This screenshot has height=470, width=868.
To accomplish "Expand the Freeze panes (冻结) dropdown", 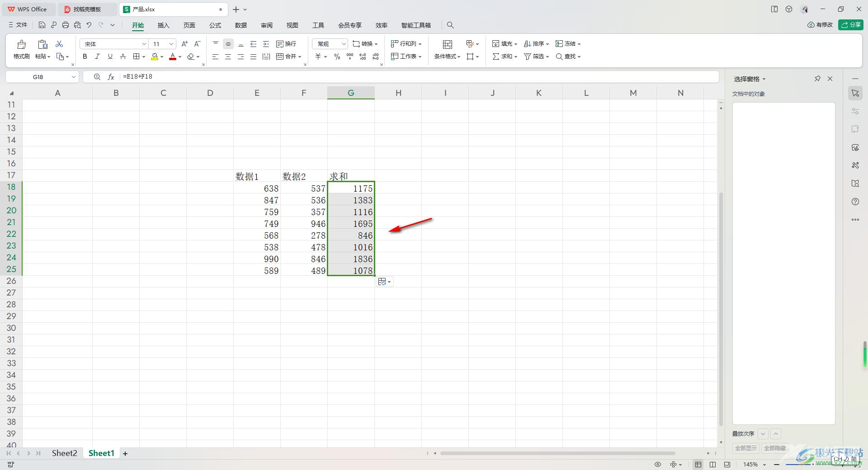I will [579, 44].
